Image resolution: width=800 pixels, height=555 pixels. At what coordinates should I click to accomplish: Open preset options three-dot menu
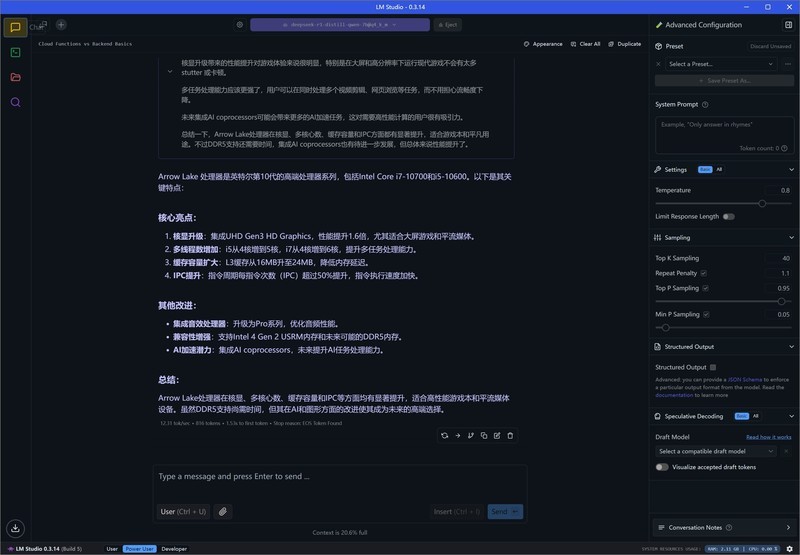click(788, 64)
